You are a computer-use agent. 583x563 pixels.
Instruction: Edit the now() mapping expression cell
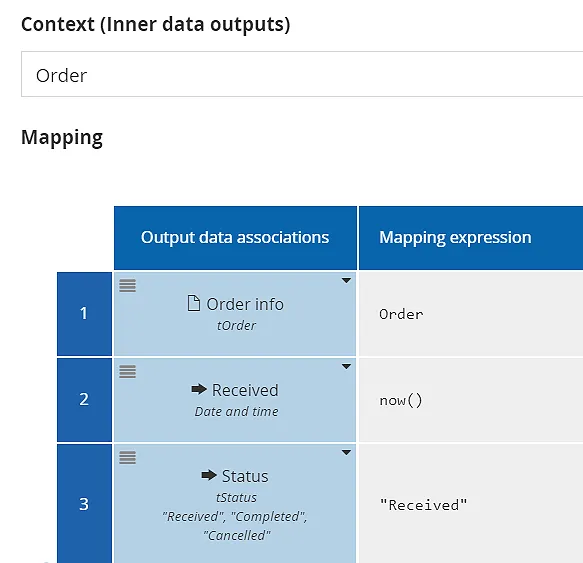point(471,400)
